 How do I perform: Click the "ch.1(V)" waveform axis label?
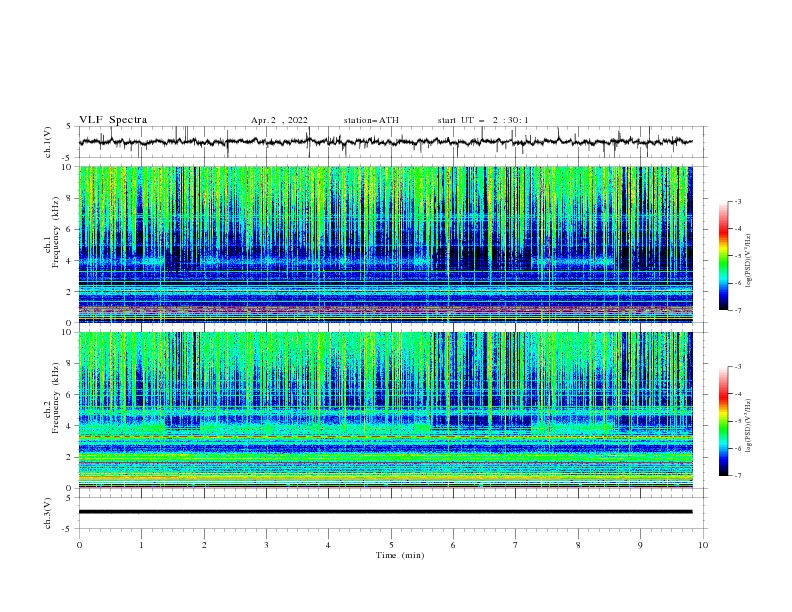point(48,142)
